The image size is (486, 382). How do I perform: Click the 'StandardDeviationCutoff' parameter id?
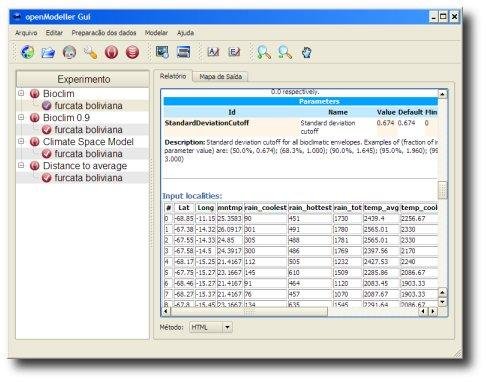pos(207,123)
